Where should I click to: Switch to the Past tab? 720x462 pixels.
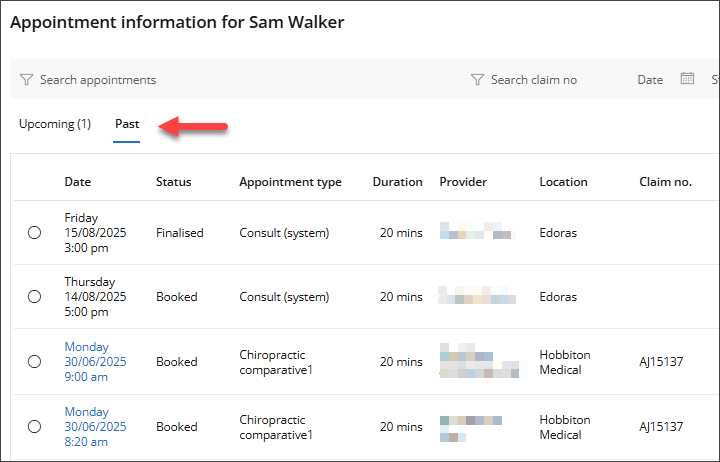pos(127,125)
